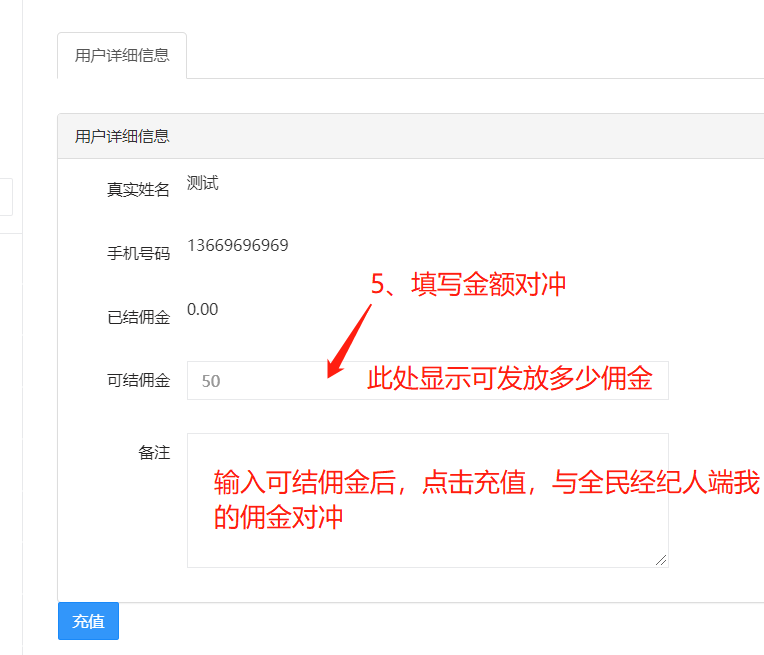764x655 pixels.
Task: Open the 用户详细信息 tab
Action: pyautogui.click(x=122, y=56)
